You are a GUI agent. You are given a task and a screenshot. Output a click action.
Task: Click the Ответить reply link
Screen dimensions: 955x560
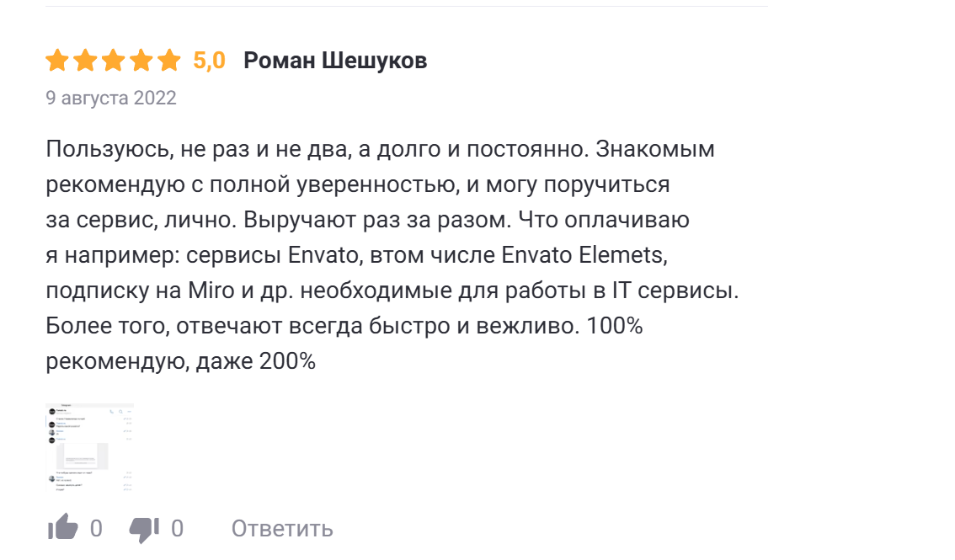coord(281,529)
